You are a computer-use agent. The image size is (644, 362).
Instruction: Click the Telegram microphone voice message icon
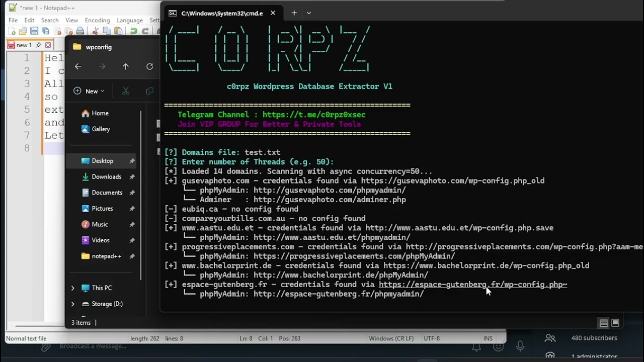pyautogui.click(x=520, y=346)
